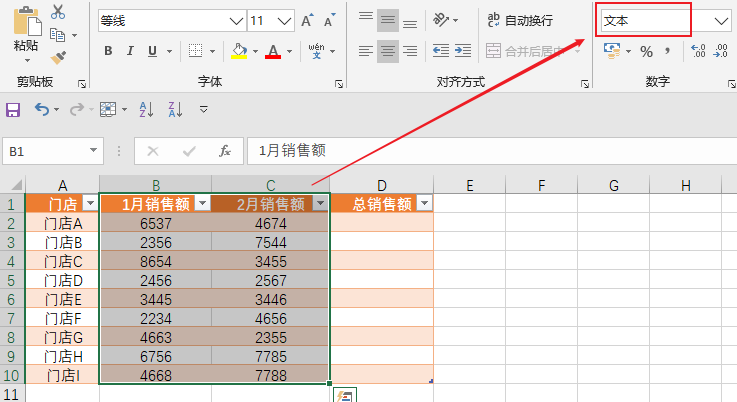Open font color dropdown arrow
This screenshot has width=737, height=402.
[289, 51]
